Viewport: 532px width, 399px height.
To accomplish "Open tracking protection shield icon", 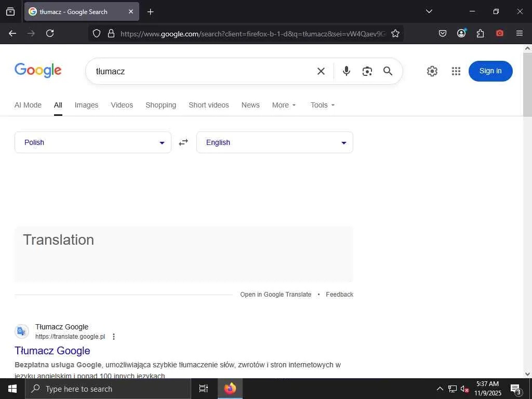I will pyautogui.click(x=97, y=33).
